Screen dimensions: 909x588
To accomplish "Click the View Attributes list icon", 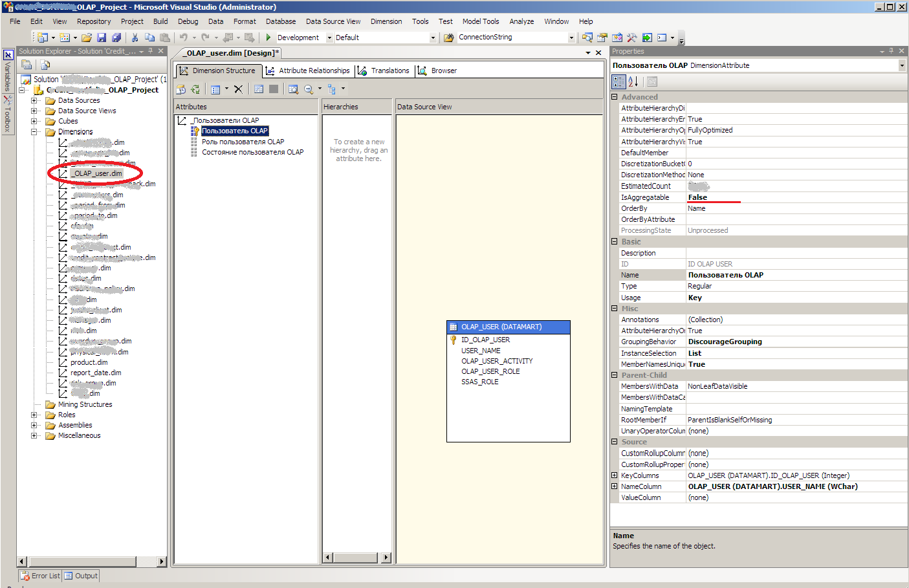I will coord(216,89).
